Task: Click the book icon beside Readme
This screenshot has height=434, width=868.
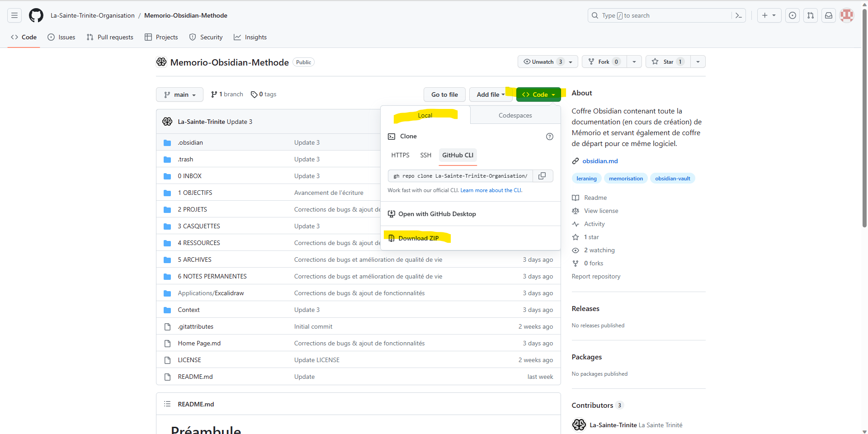Action: pyautogui.click(x=576, y=198)
